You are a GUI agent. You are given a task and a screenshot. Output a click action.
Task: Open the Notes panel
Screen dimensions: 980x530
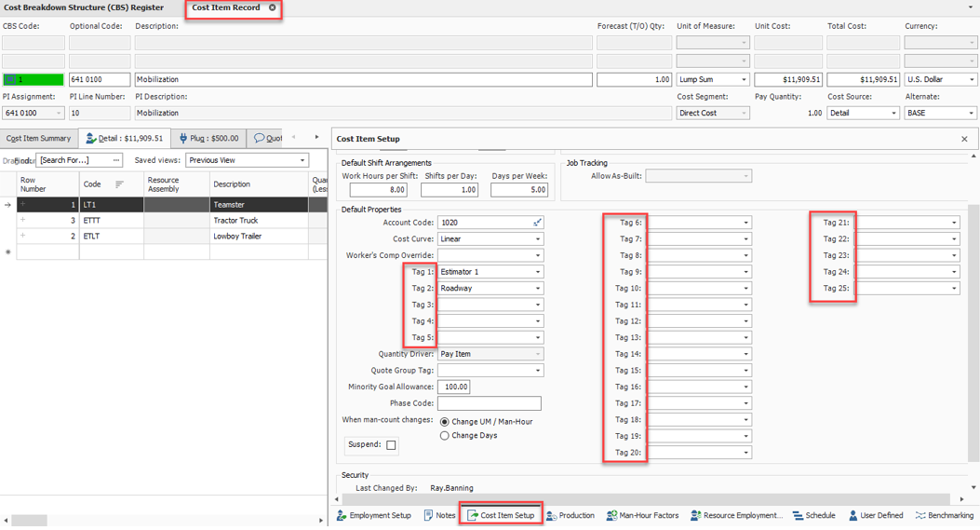(439, 515)
